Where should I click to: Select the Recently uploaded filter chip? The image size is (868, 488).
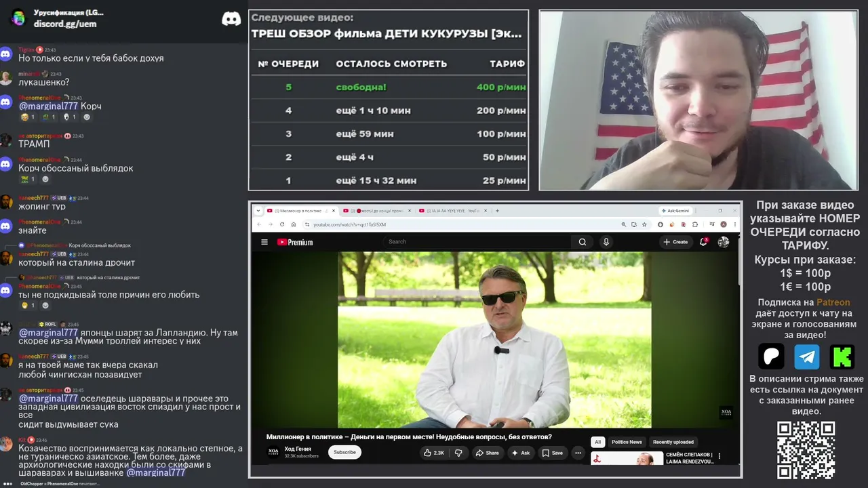point(673,442)
